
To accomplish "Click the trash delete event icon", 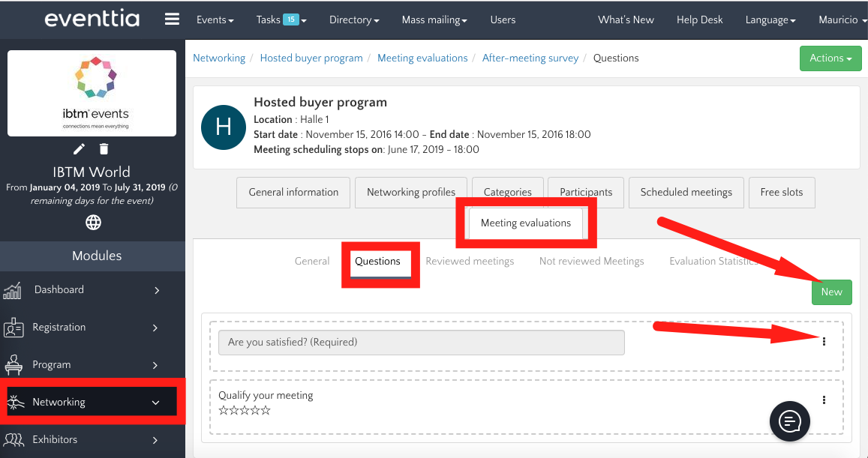I will [104, 149].
